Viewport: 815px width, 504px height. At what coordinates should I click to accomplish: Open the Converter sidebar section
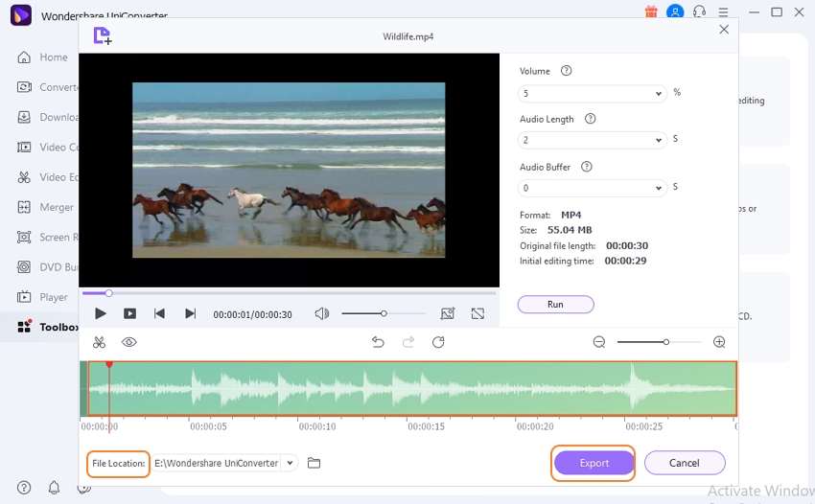[x=47, y=87]
